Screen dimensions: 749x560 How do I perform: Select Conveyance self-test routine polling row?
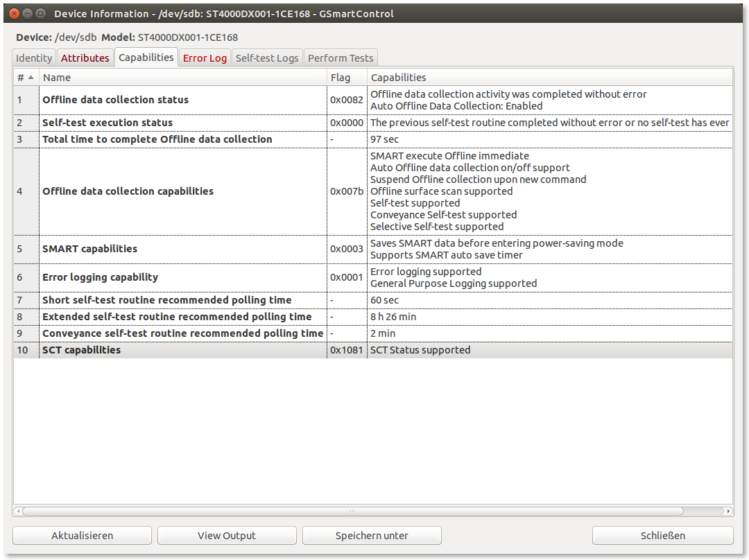[x=373, y=333]
